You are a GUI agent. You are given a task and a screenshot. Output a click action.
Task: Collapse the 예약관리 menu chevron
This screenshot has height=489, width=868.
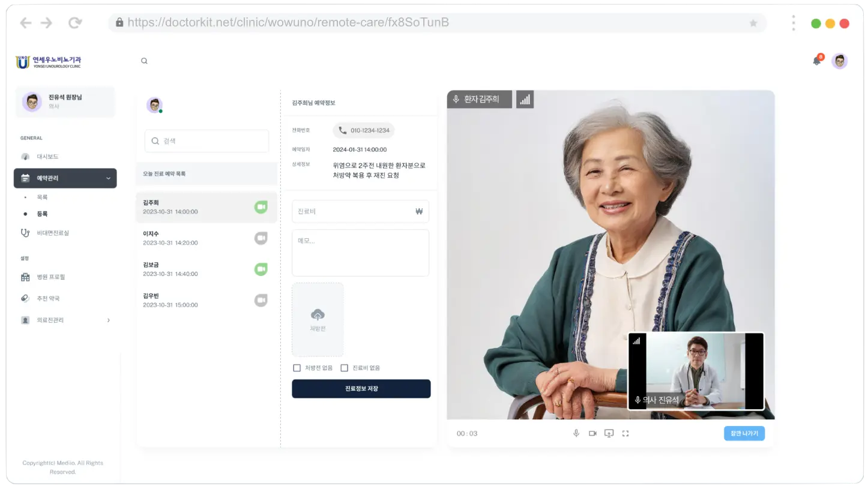click(108, 178)
